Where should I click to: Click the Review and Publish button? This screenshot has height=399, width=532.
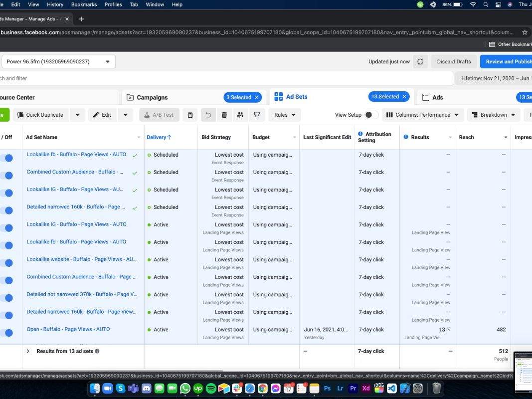coord(506,62)
